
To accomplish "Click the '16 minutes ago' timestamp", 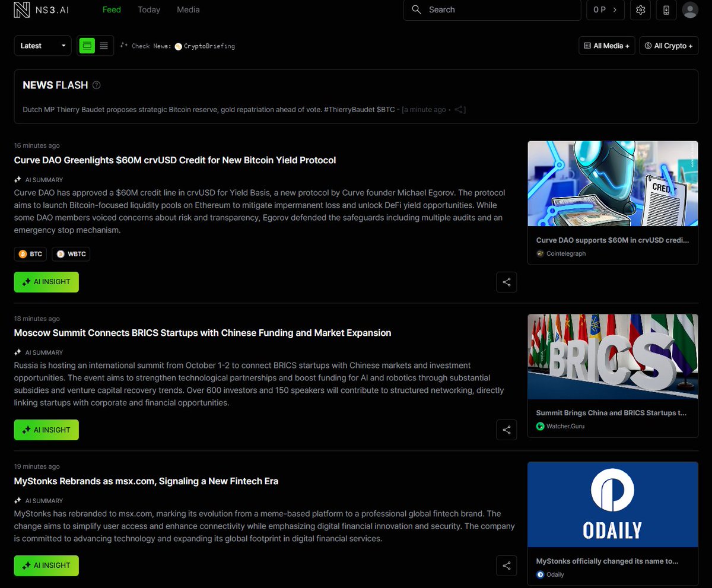I will click(x=37, y=145).
